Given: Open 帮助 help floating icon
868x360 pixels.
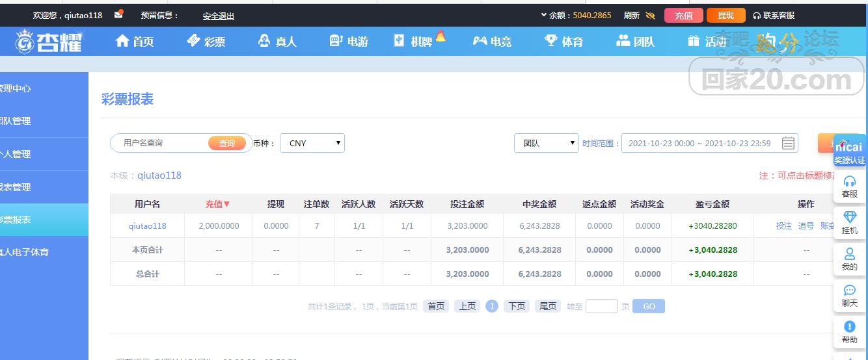Looking at the screenshot, I should (x=850, y=331).
